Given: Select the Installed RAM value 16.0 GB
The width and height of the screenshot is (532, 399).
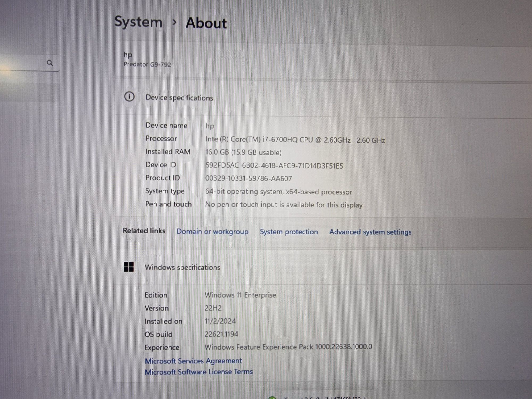Looking at the screenshot, I should (x=243, y=152).
